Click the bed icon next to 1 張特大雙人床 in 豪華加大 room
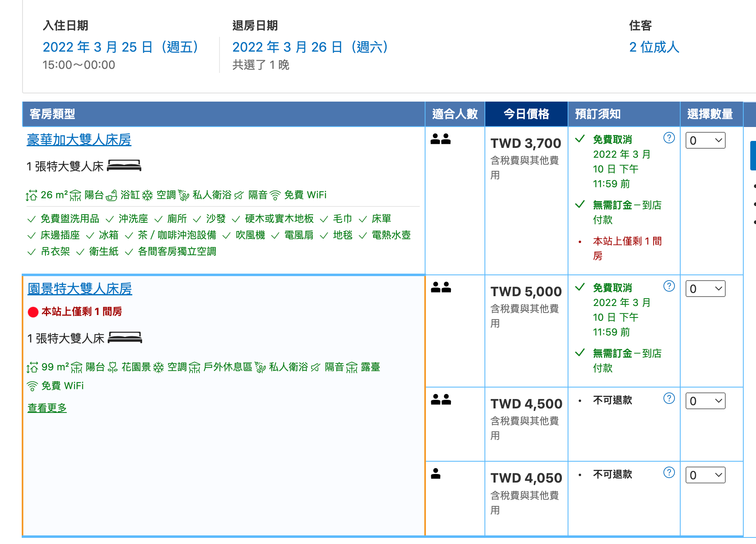 [124, 166]
